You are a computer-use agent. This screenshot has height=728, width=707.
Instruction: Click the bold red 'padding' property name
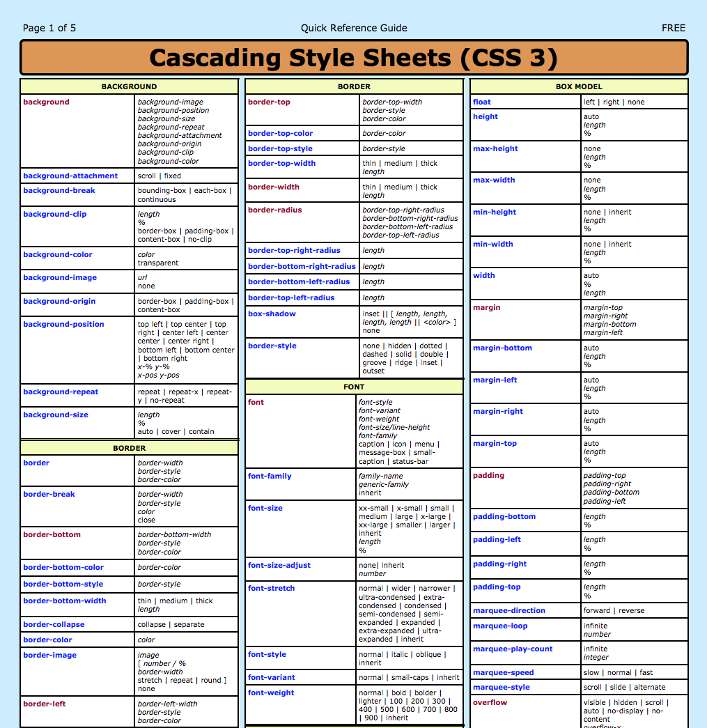tap(488, 475)
